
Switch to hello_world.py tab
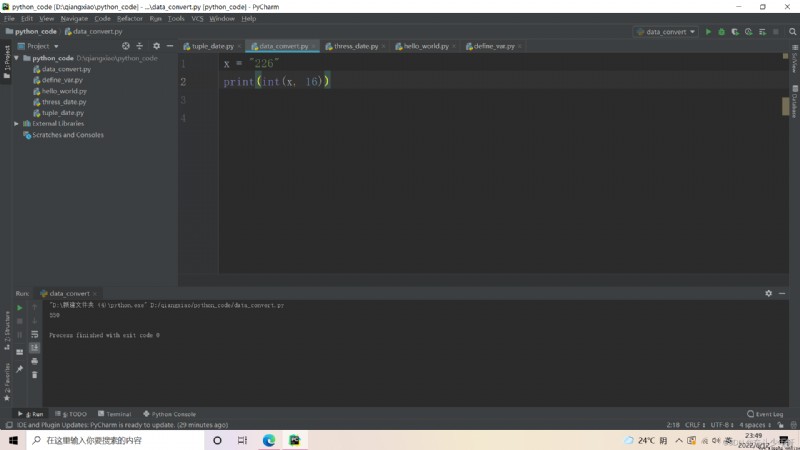426,46
